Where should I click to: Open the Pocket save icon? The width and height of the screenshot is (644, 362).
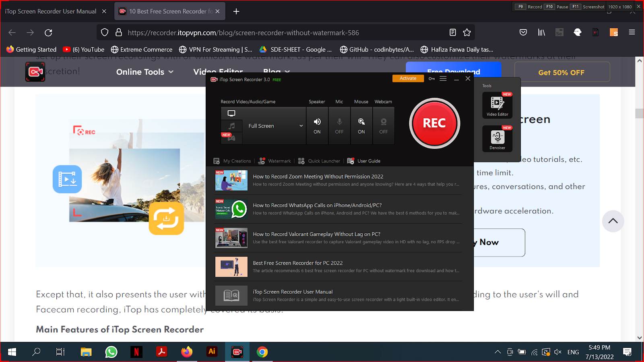click(x=523, y=33)
